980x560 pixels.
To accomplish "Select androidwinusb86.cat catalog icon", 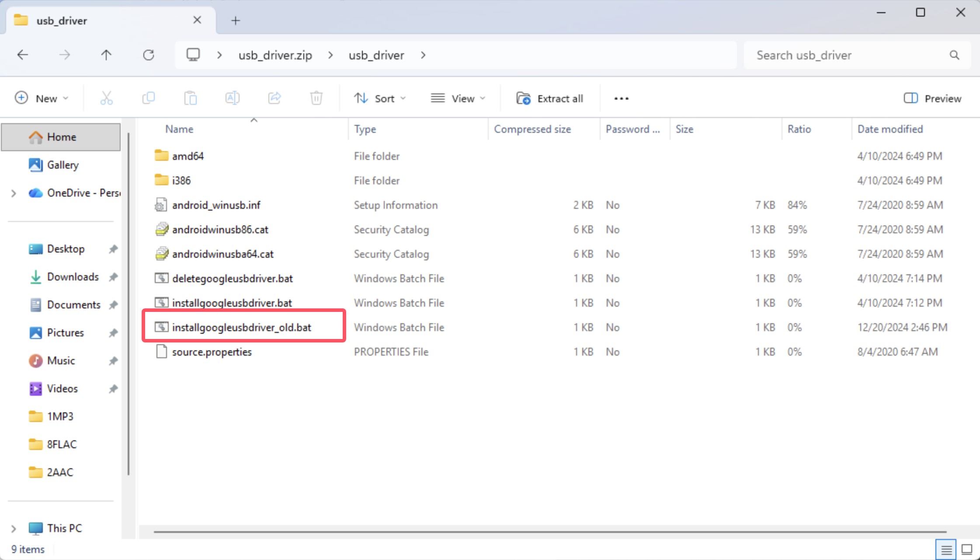I will (x=161, y=229).
